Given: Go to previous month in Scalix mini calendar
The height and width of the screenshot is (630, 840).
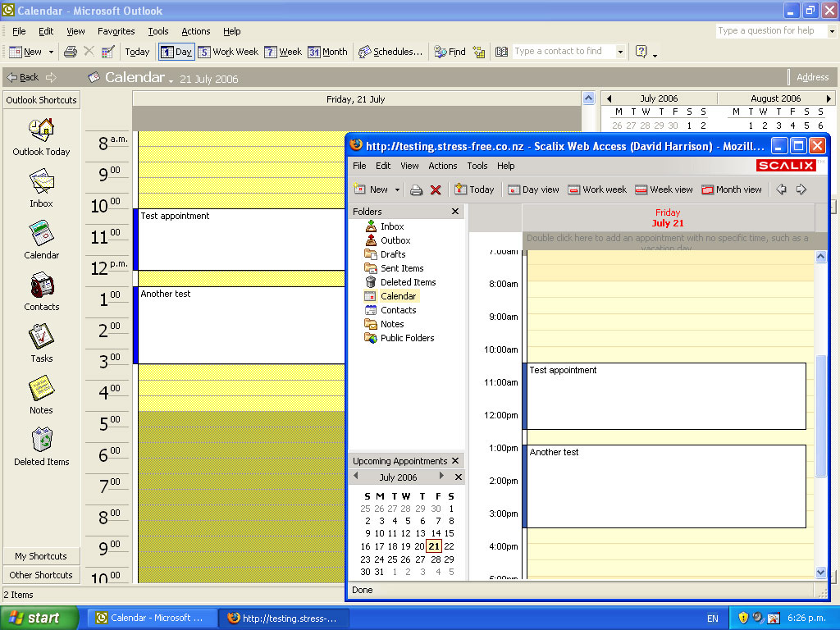Looking at the screenshot, I should (x=356, y=476).
